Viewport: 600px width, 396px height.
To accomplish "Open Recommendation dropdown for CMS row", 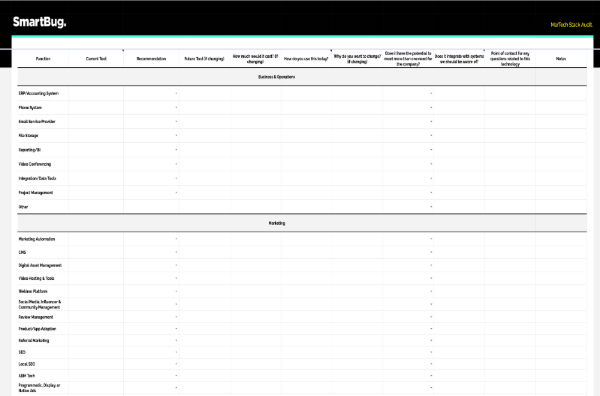I will [x=176, y=252].
